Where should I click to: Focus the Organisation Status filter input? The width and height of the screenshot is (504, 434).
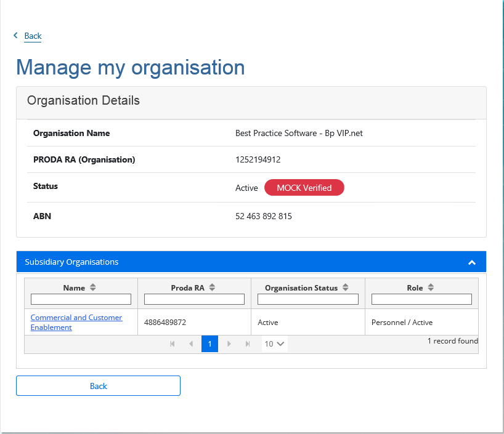click(308, 299)
